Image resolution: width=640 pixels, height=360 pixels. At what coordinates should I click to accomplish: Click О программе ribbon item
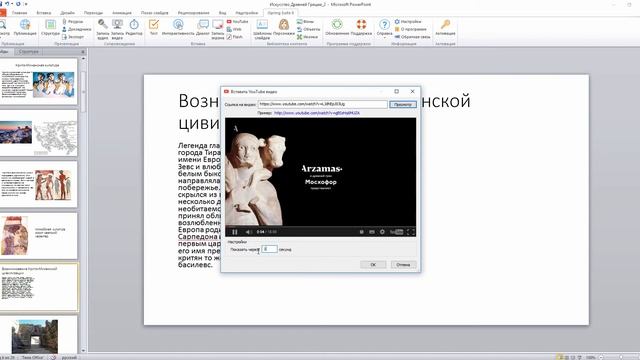[x=411, y=29]
